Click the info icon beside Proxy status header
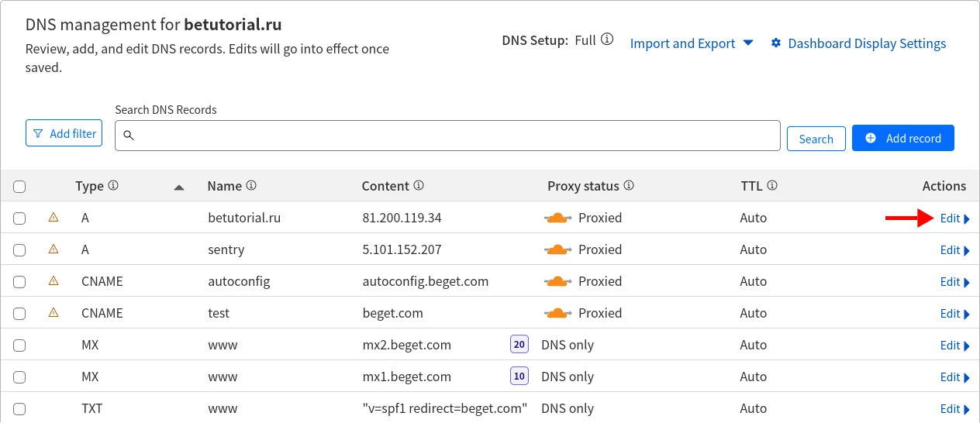Viewport: 980px width, 423px height. (x=629, y=186)
